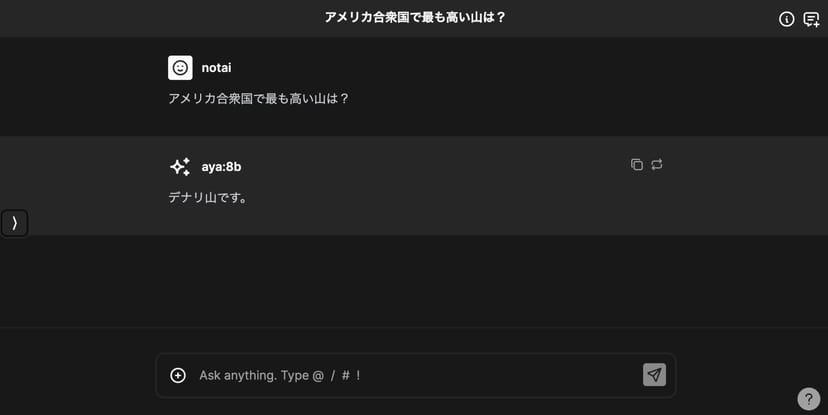Expand the collapsed left sidebar
Image resolution: width=828 pixels, height=415 pixels.
click(x=14, y=223)
